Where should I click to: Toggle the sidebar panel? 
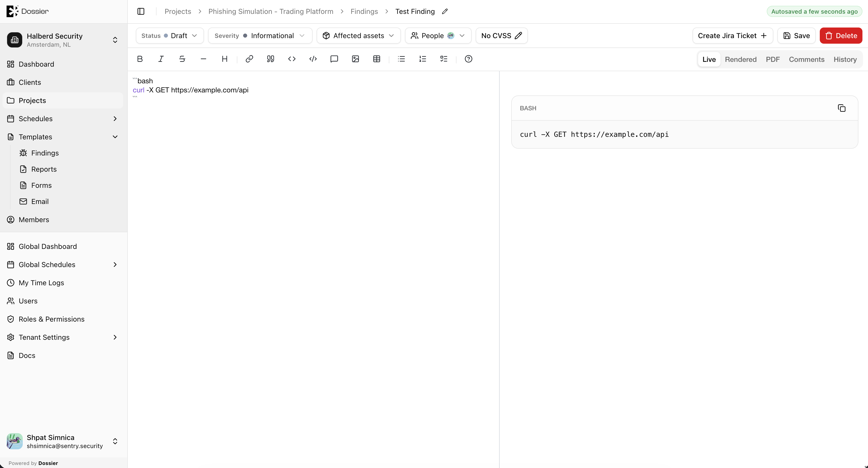click(x=141, y=11)
